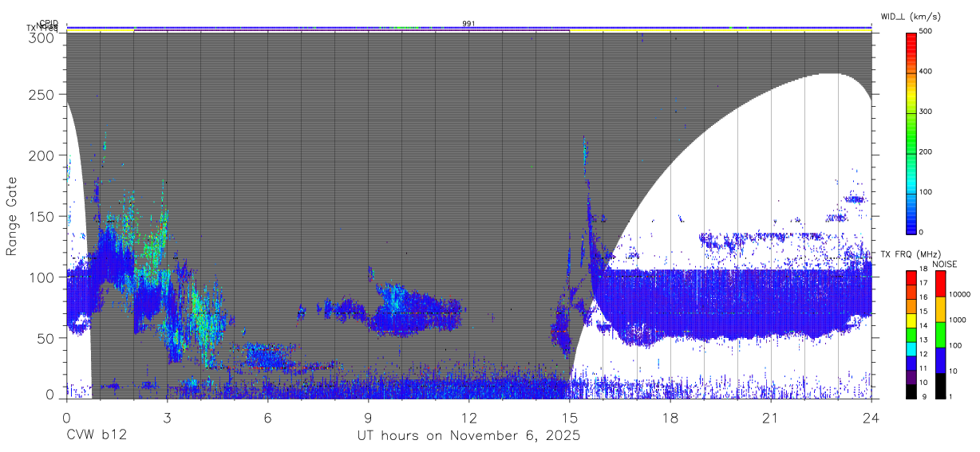Click the 'UT hours on November 6, 2025' axis title
980x452 pixels.
pos(468,436)
